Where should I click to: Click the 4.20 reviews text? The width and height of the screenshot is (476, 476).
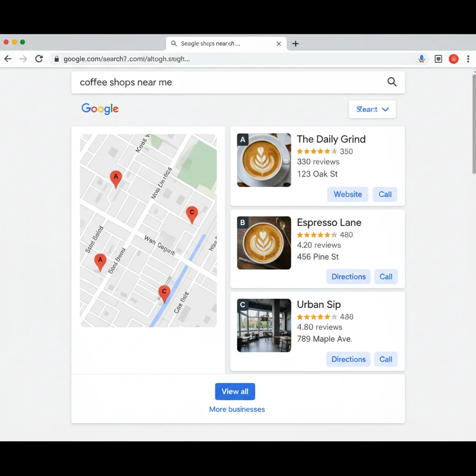click(x=319, y=245)
